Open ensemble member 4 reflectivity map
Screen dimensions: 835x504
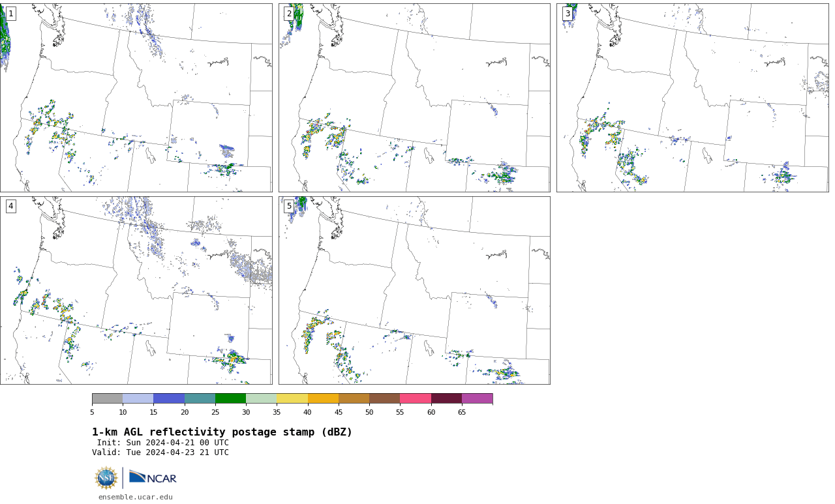136,290
